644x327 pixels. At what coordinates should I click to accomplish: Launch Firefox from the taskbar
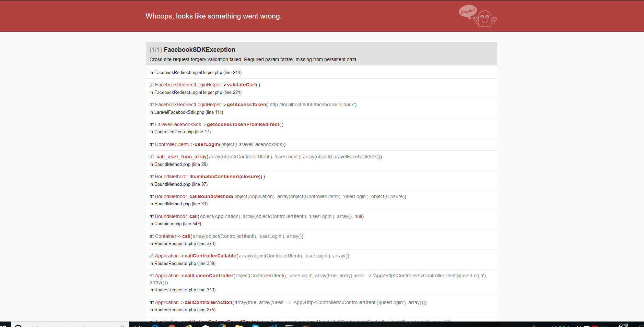[x=188, y=324]
